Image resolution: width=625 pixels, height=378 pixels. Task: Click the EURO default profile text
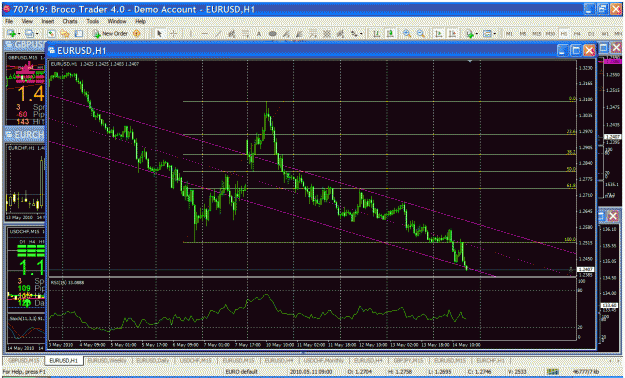tap(242, 372)
